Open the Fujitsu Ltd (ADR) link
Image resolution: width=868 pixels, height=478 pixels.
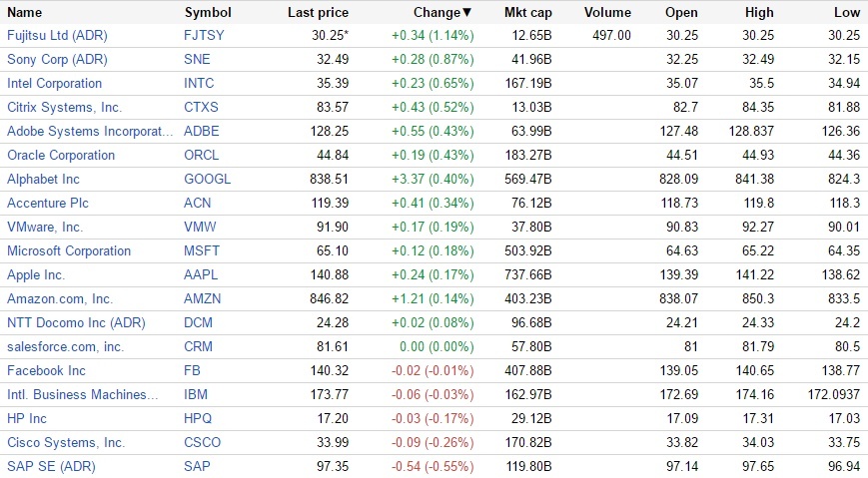[x=55, y=35]
